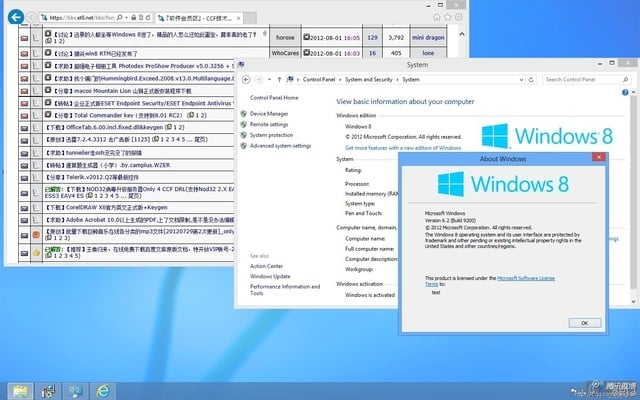The height and width of the screenshot is (400, 640).
Task: Click last poster 'lone'
Action: 428,53
